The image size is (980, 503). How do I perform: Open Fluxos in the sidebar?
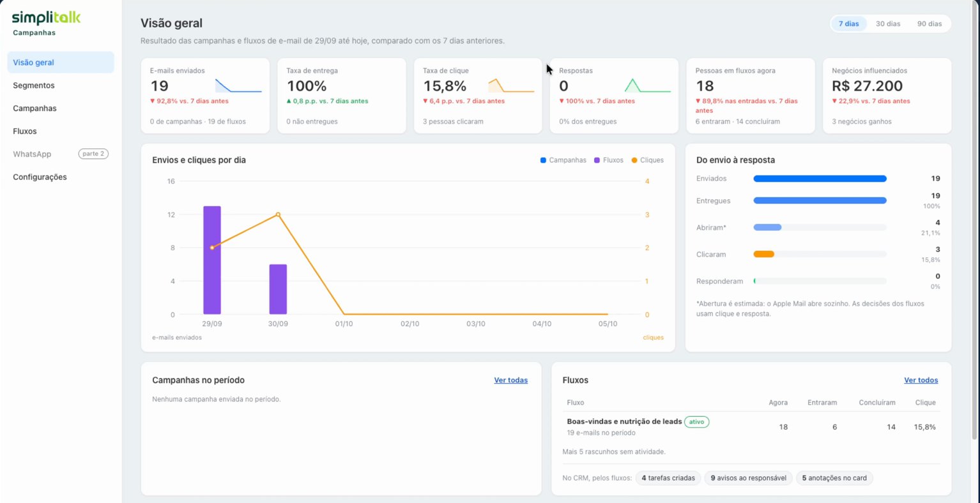tap(61, 131)
